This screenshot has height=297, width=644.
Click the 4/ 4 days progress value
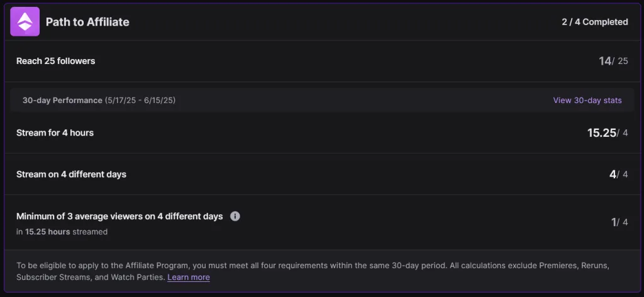coord(619,175)
